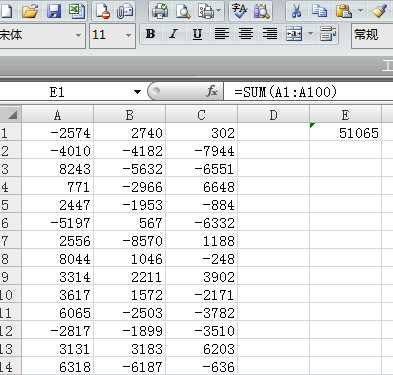Open print preview magnifier icon
Viewport: 393px width, 375px height.
click(183, 11)
